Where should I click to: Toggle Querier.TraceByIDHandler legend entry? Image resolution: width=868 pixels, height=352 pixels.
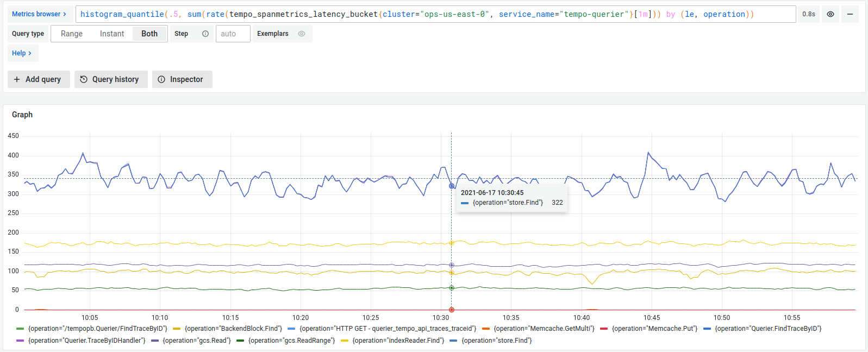coord(86,341)
